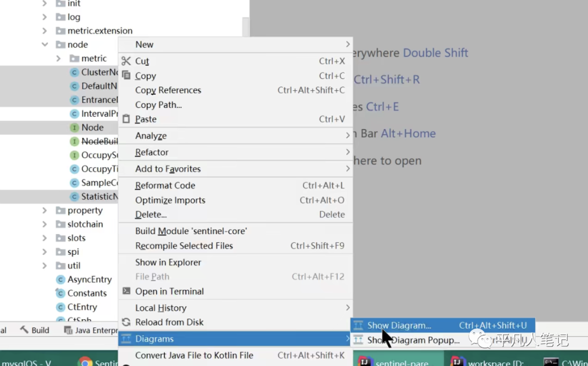Image resolution: width=588 pixels, height=366 pixels.
Task: Click the metric folder icon under node
Action: coord(74,58)
